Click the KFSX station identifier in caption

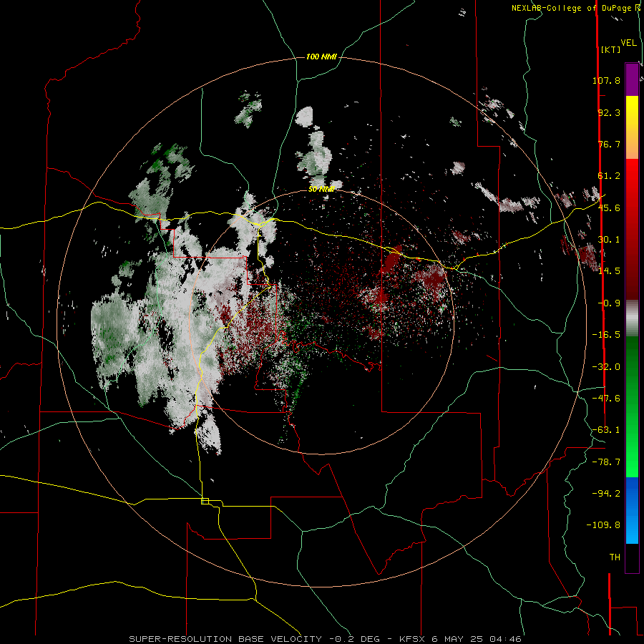(x=413, y=639)
